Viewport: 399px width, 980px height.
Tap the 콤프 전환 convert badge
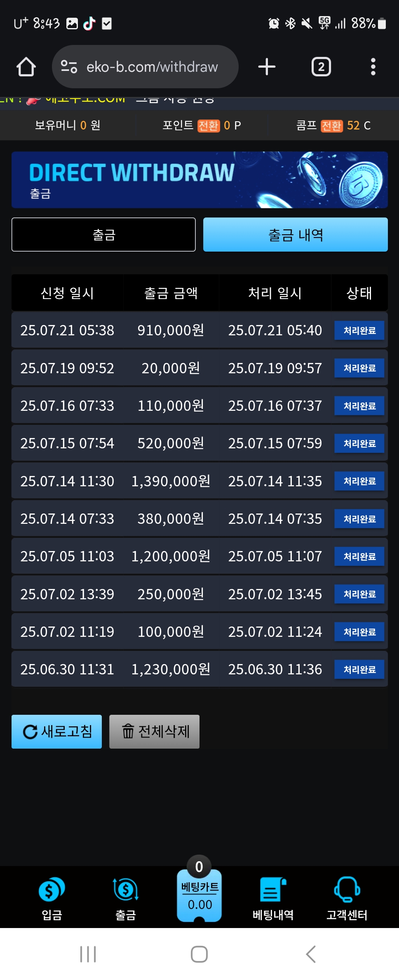click(x=332, y=125)
